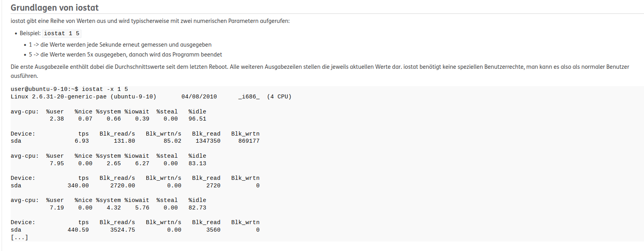Click the %user value 7.19
644x251 pixels.
coord(57,208)
